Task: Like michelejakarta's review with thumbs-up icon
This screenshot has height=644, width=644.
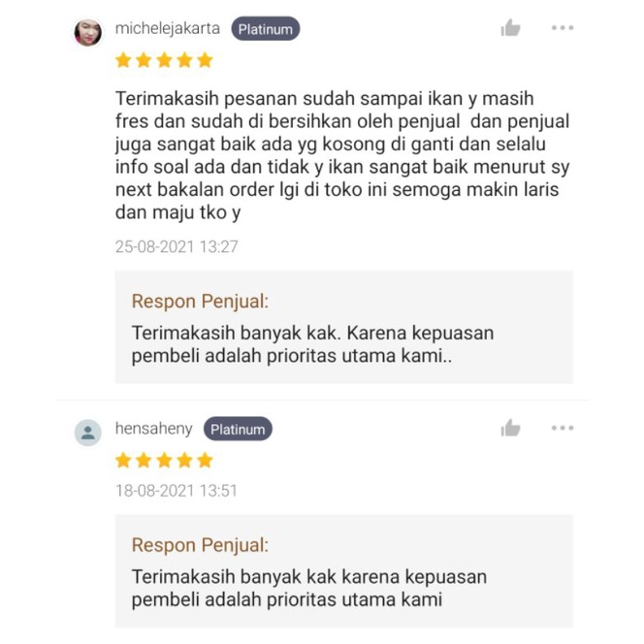Action: pyautogui.click(x=510, y=27)
